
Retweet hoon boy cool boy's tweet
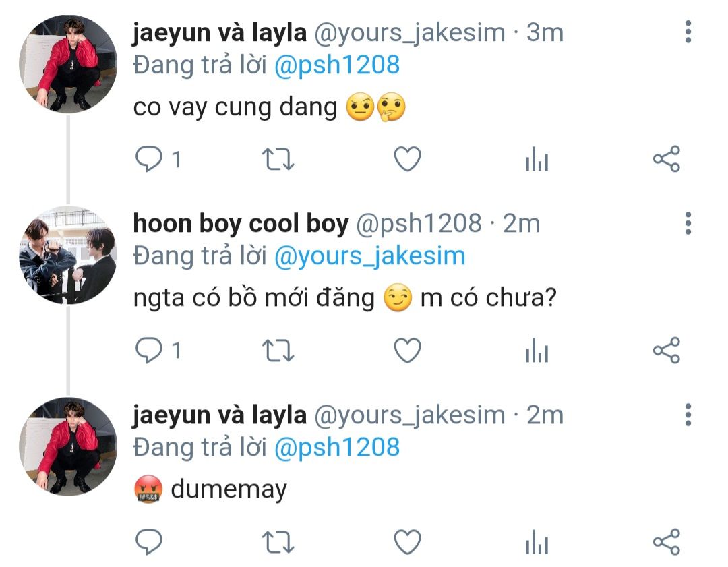278,350
